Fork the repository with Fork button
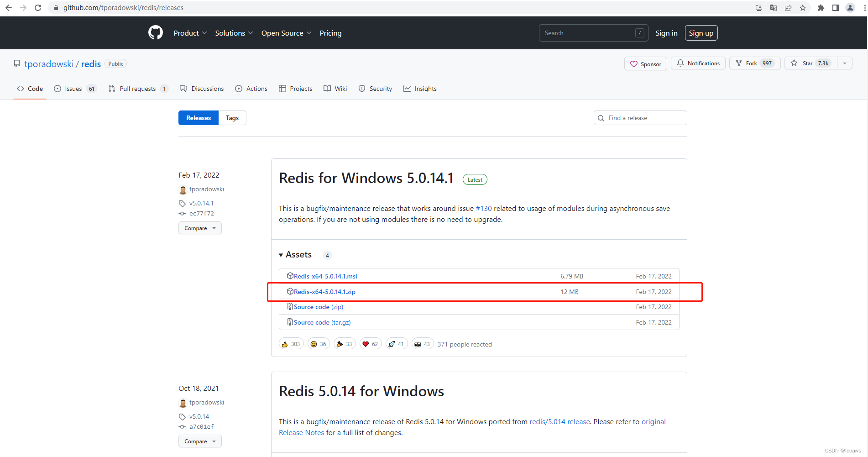 tap(755, 63)
